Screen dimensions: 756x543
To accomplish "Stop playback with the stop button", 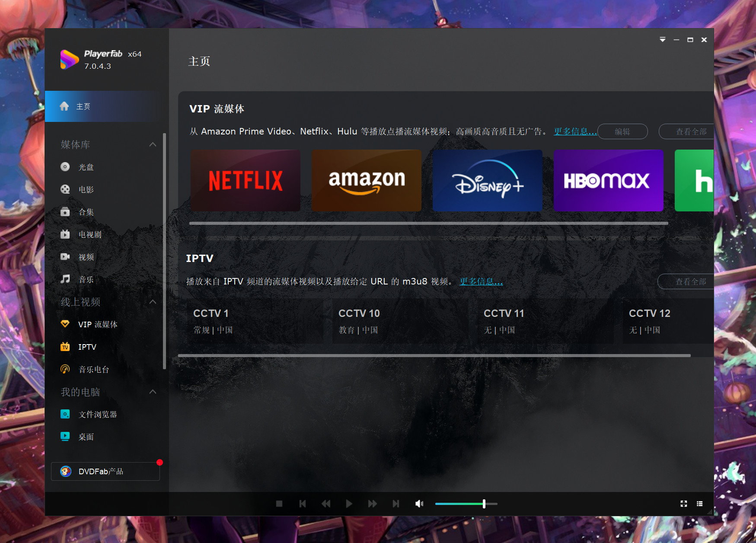I will (279, 504).
